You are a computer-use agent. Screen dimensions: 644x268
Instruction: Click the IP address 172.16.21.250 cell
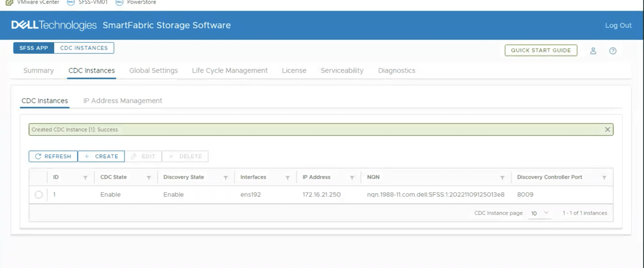pyautogui.click(x=321, y=195)
